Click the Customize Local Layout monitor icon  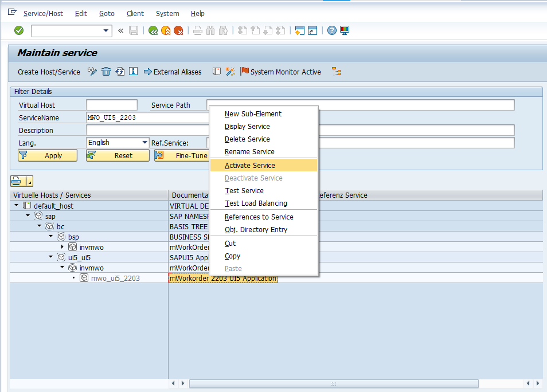345,30
